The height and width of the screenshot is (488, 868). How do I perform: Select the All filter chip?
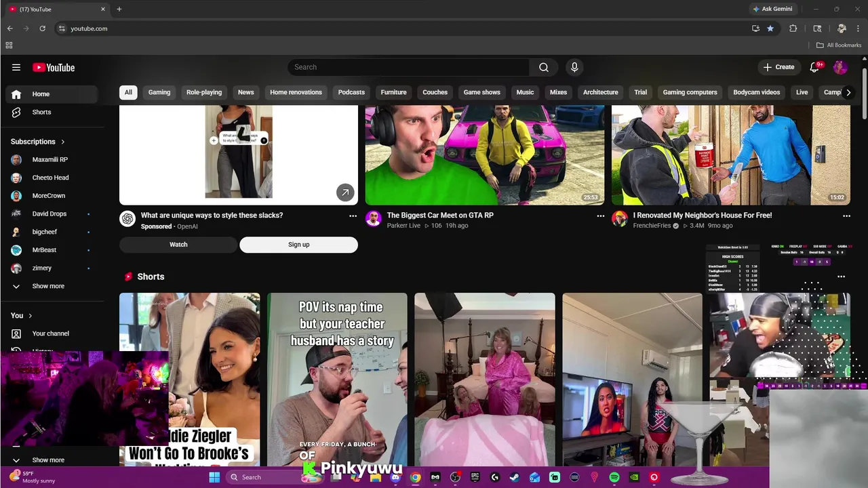[128, 92]
